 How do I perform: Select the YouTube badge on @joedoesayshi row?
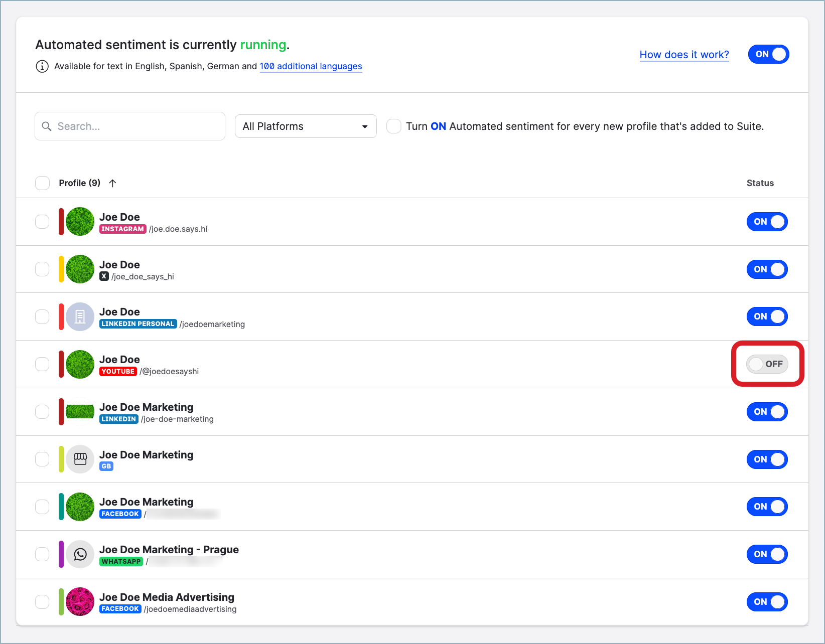[x=118, y=371]
